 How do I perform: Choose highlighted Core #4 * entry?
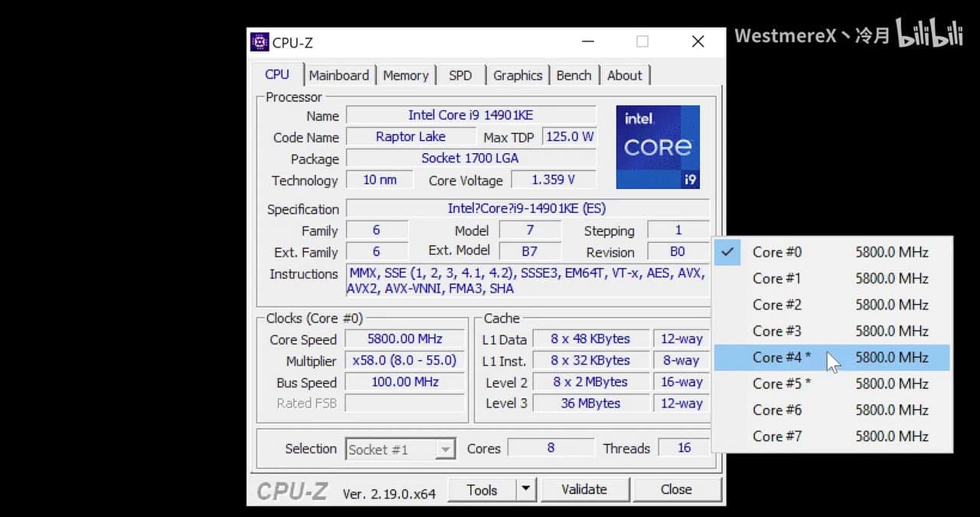pos(832,357)
